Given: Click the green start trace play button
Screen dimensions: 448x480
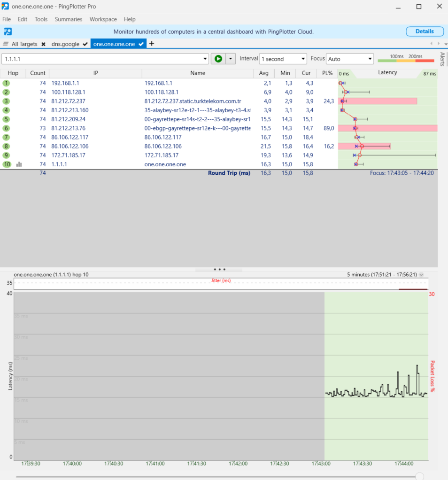Looking at the screenshot, I should (x=218, y=59).
